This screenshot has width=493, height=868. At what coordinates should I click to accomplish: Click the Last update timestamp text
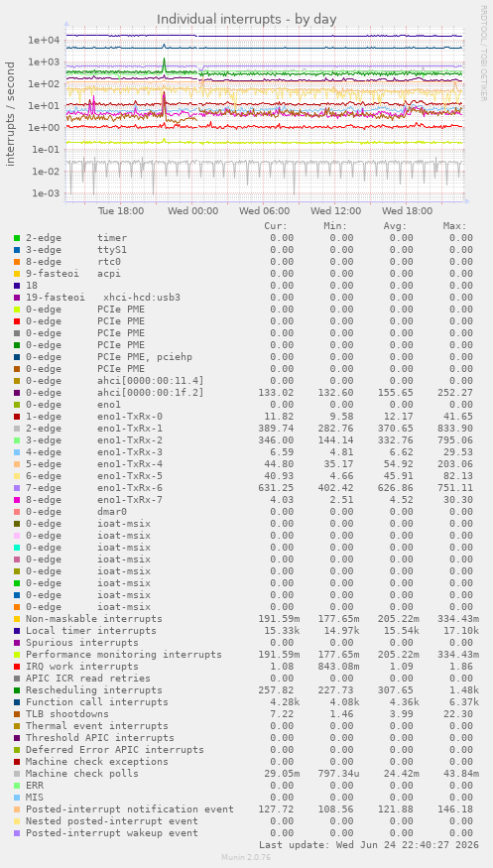click(369, 845)
